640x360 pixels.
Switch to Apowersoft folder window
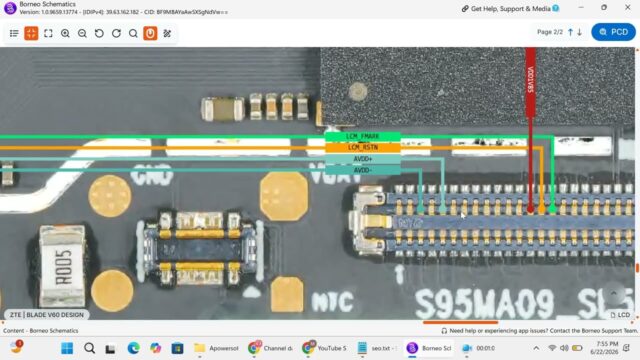pyautogui.click(x=216, y=348)
